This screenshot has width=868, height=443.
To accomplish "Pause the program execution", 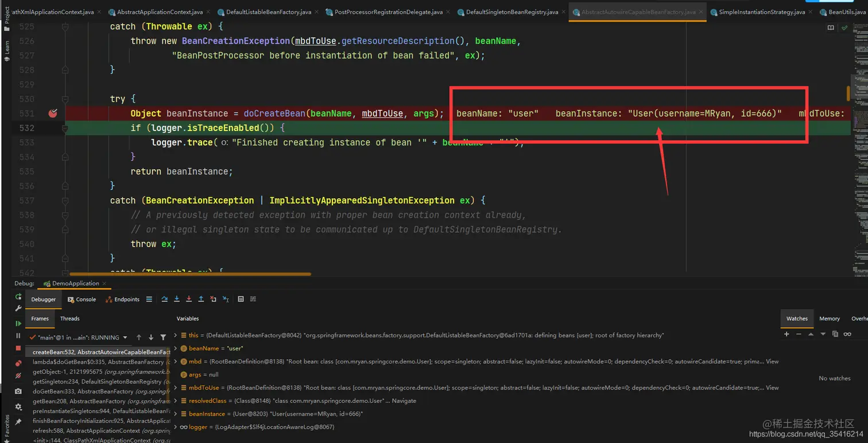I will click(18, 336).
